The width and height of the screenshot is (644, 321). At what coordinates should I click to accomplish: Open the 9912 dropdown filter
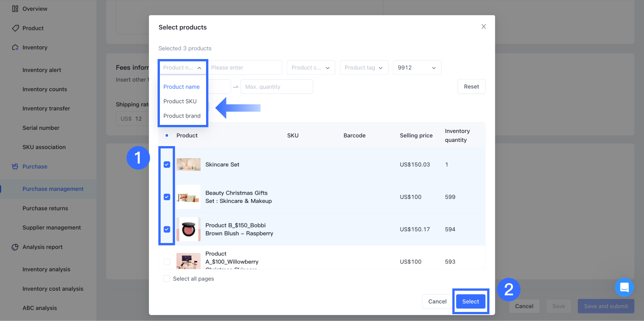click(x=417, y=68)
